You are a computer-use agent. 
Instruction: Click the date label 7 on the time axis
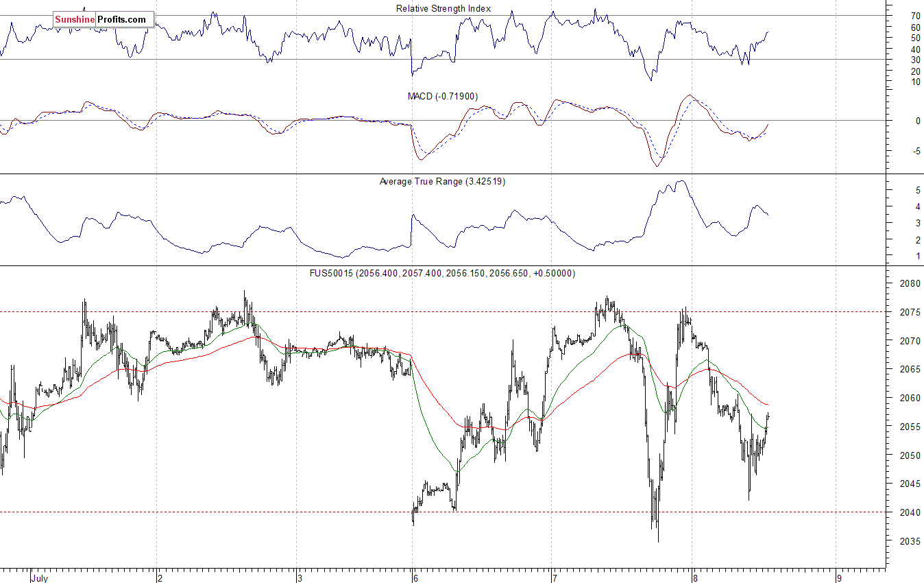[555, 578]
